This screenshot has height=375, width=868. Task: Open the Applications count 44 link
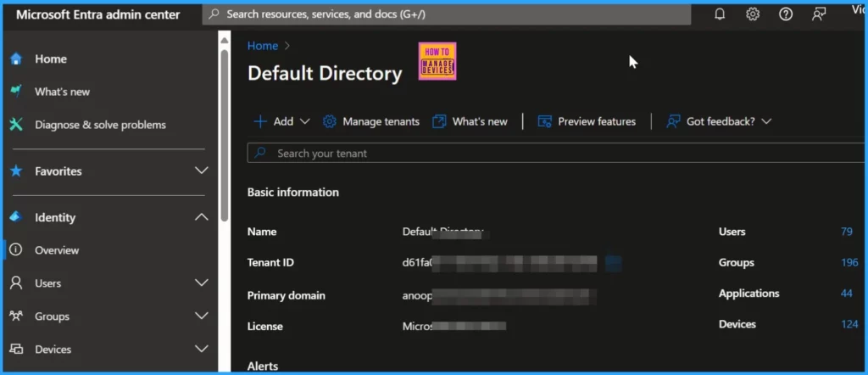pyautogui.click(x=847, y=294)
